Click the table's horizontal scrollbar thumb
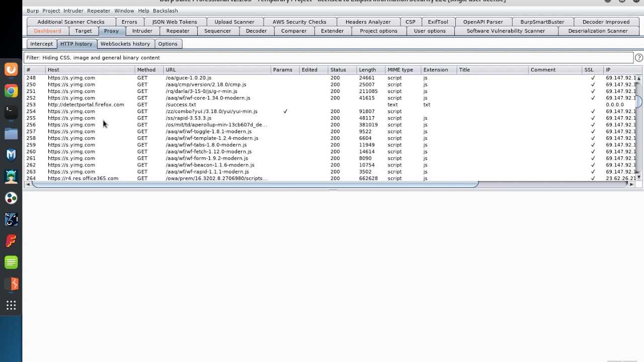 254,185
